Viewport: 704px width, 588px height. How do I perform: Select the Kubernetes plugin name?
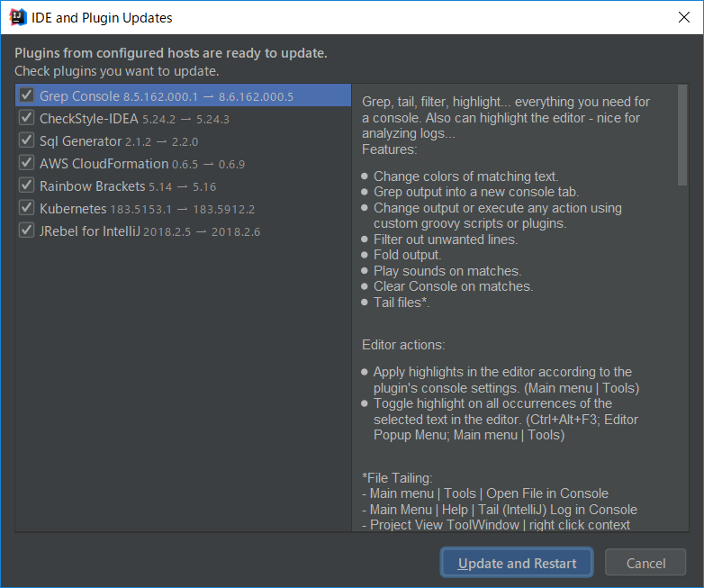tap(73, 209)
